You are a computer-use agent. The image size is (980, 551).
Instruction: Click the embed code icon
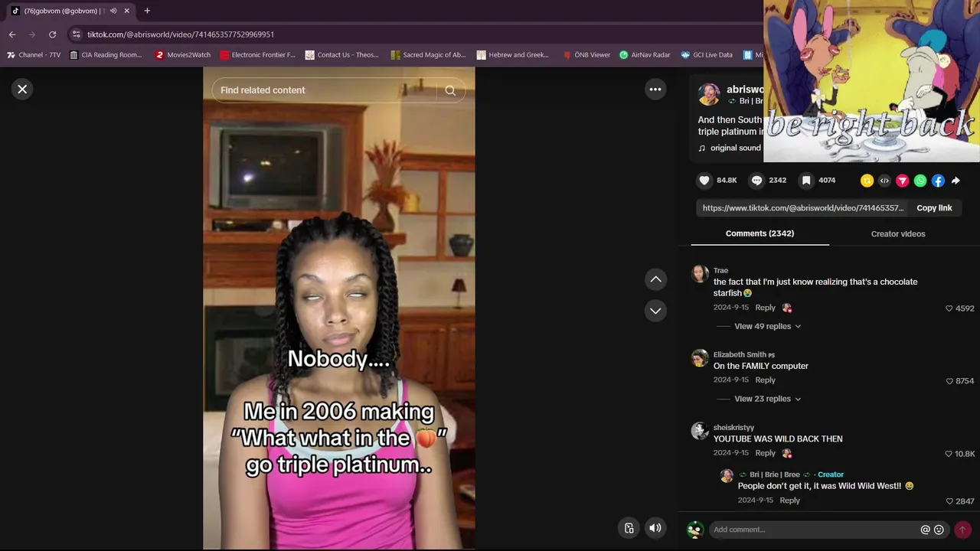[x=884, y=181]
